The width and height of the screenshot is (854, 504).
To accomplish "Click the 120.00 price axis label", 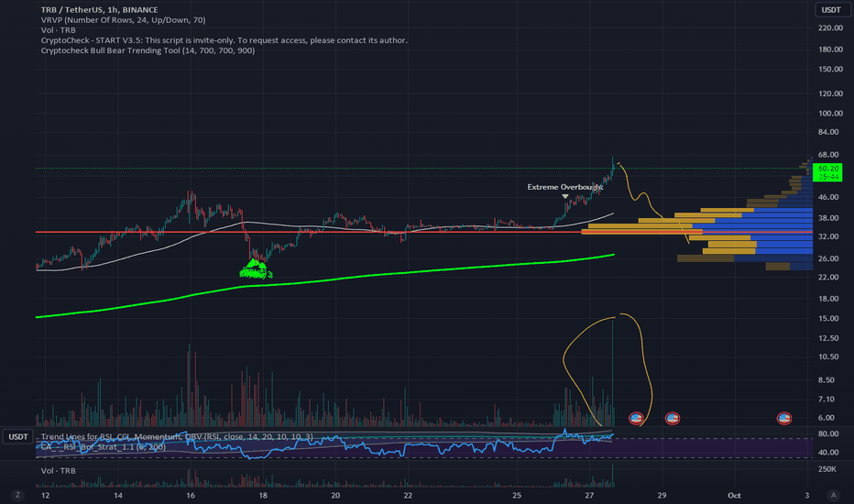I will click(x=830, y=93).
